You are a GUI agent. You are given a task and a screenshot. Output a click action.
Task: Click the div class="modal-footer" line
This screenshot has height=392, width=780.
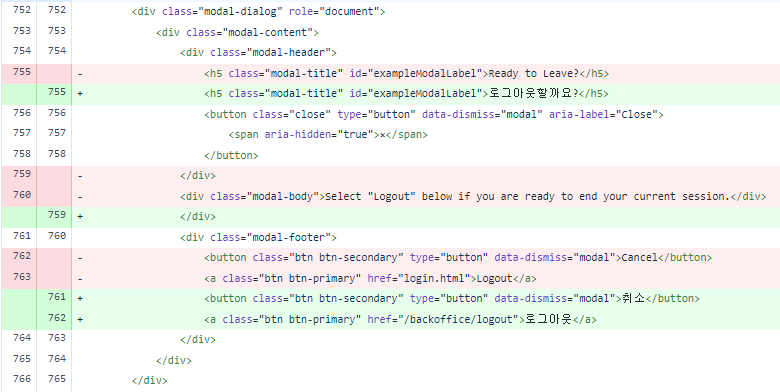258,237
